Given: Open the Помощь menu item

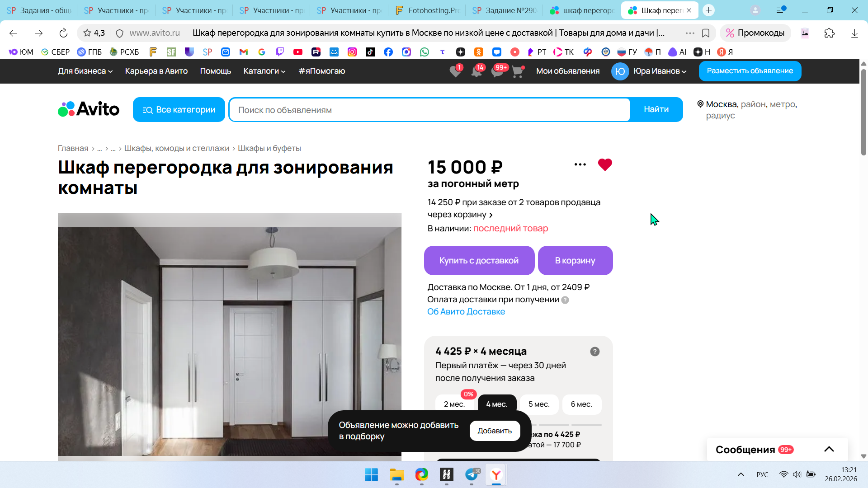Looking at the screenshot, I should [x=215, y=71].
